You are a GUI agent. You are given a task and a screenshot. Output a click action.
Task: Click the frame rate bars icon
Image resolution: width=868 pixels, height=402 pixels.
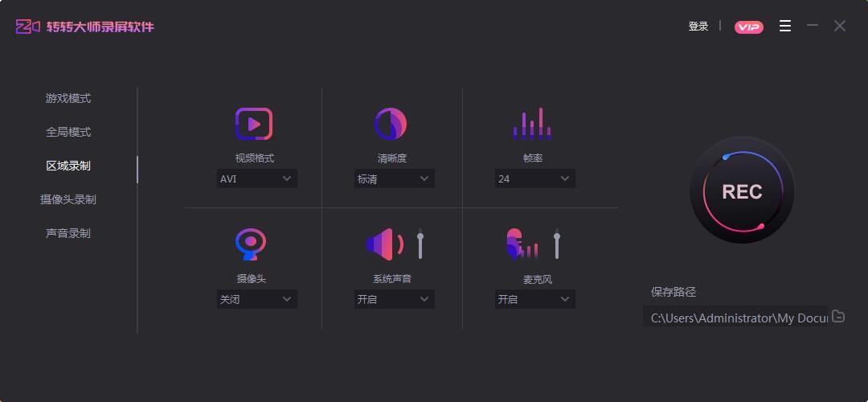pos(532,124)
